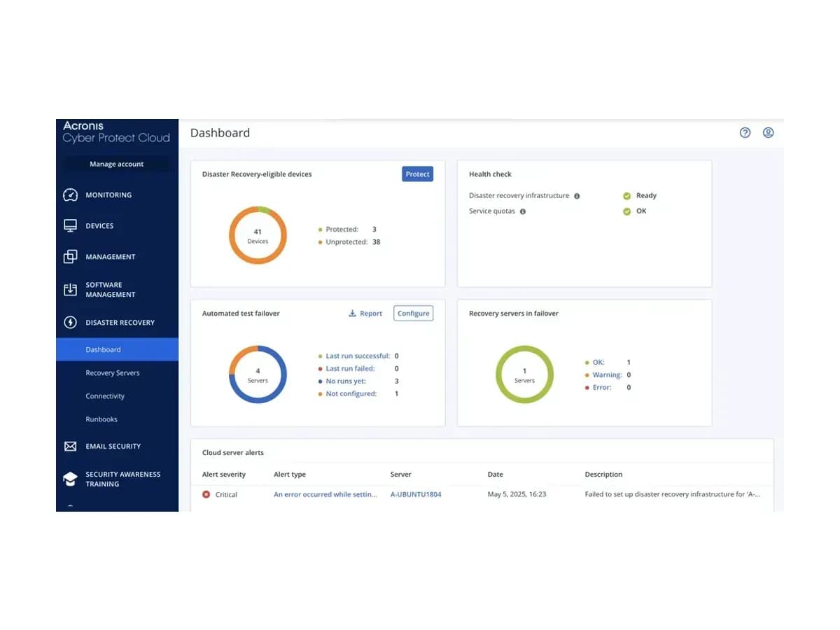This screenshot has height=630, width=840.
Task: Open the A-UBUNTU1804 server link
Action: tap(416, 494)
